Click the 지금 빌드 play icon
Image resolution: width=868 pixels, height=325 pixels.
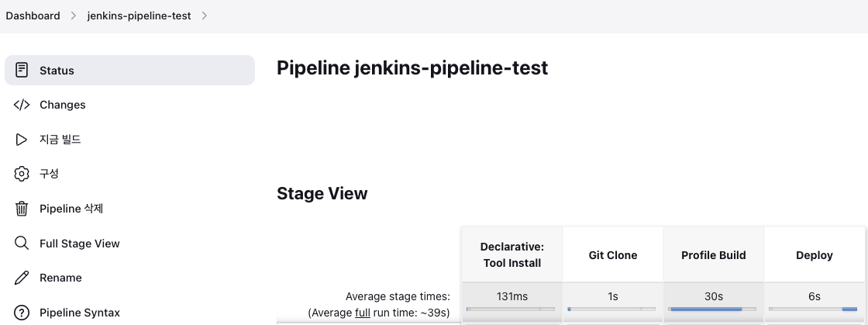point(22,140)
